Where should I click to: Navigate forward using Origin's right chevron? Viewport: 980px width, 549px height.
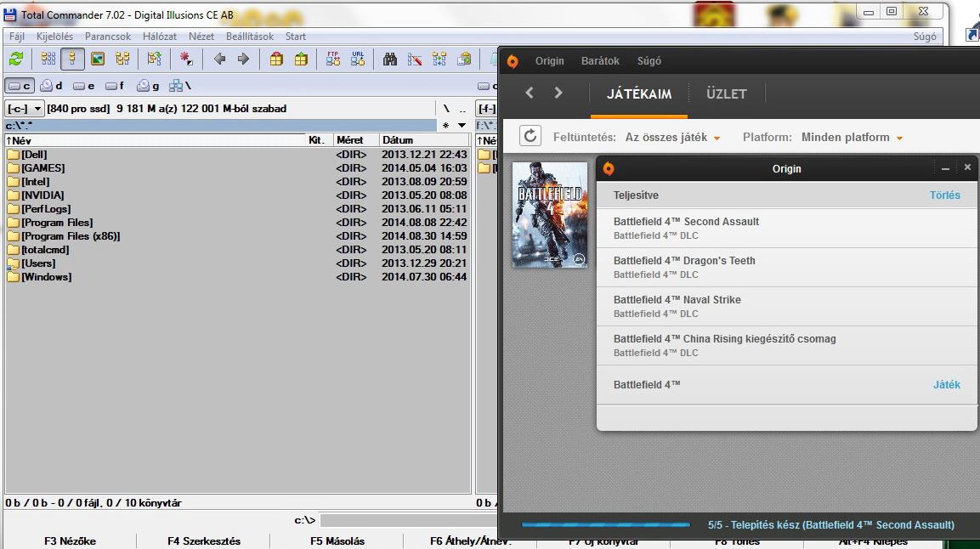[x=558, y=93]
